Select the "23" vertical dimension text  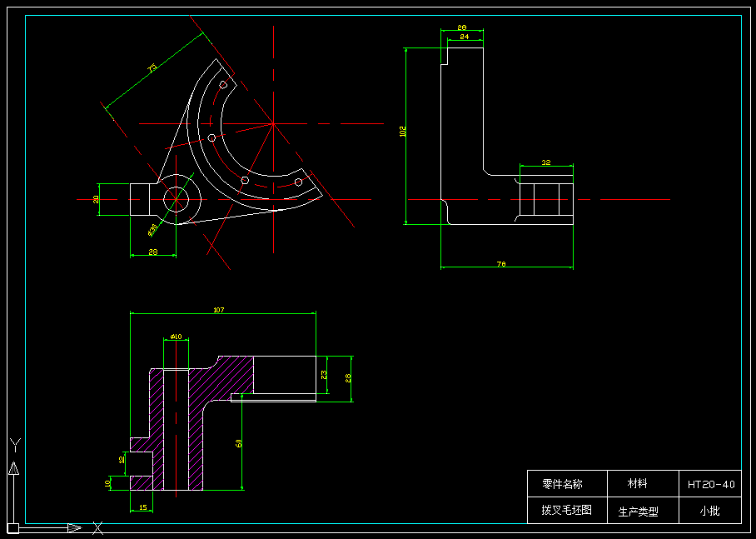pyautogui.click(x=324, y=374)
